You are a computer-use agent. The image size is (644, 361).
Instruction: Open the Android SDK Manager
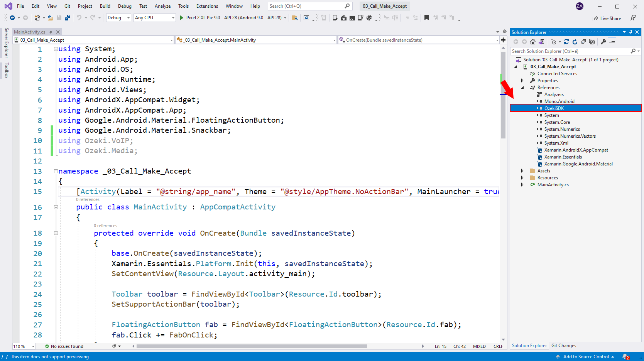click(344, 18)
